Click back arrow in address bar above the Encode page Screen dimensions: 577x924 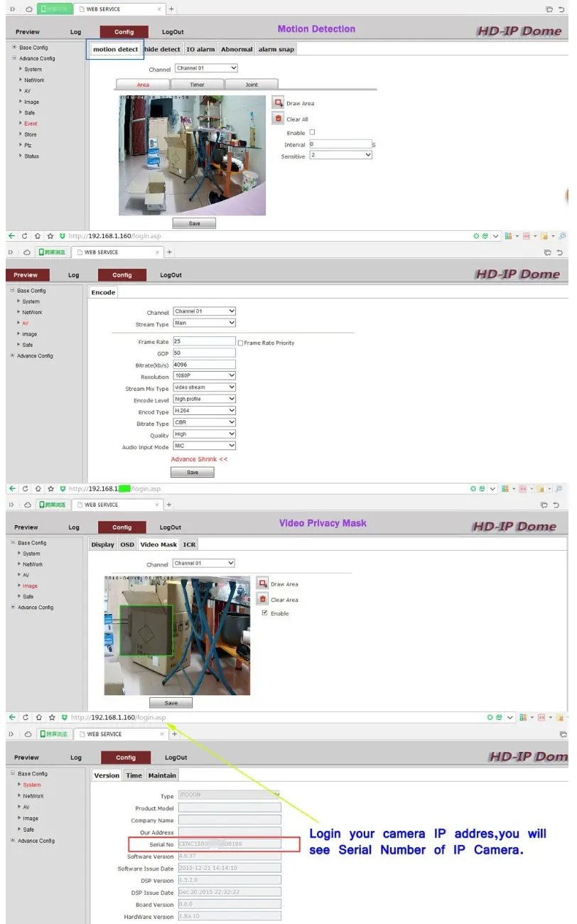point(11,235)
